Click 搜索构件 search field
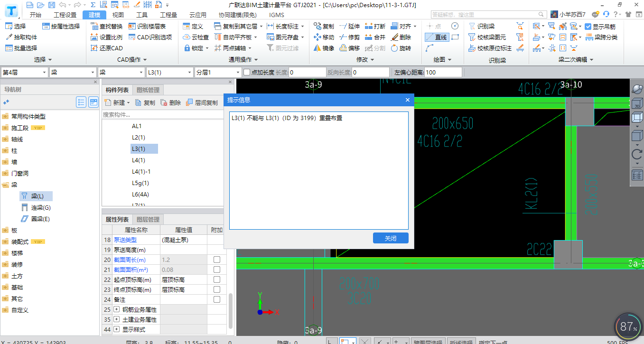 pos(163,114)
